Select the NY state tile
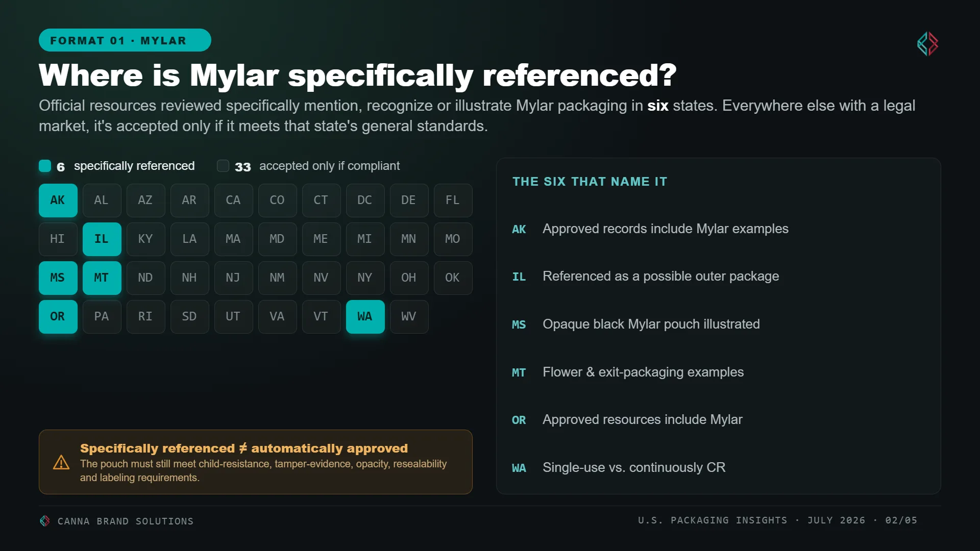Screen dimensions: 980x551 (365, 278)
